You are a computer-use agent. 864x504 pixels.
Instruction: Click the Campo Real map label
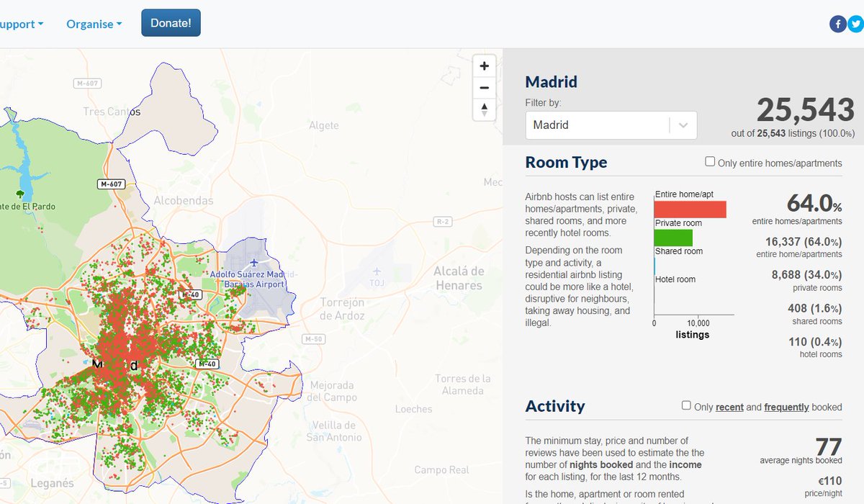[x=441, y=470]
